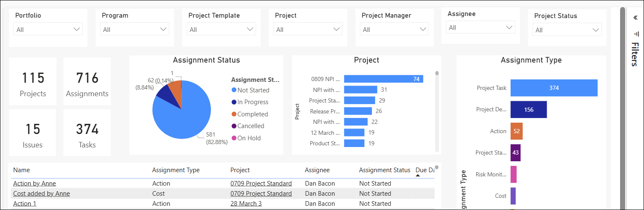Open the Project Template dropdown
This screenshot has height=210, width=644.
tap(221, 29)
